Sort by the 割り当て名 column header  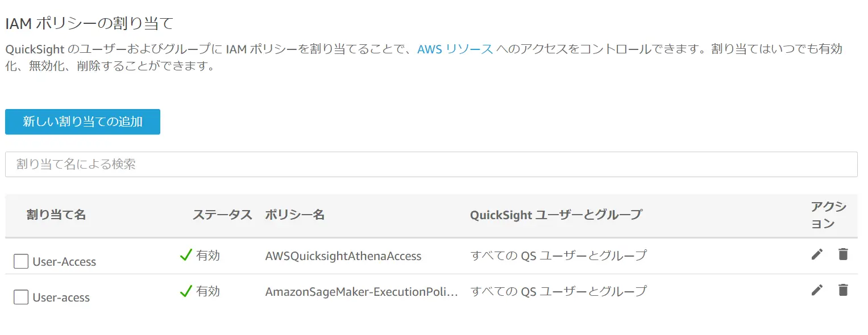pyautogui.click(x=56, y=215)
